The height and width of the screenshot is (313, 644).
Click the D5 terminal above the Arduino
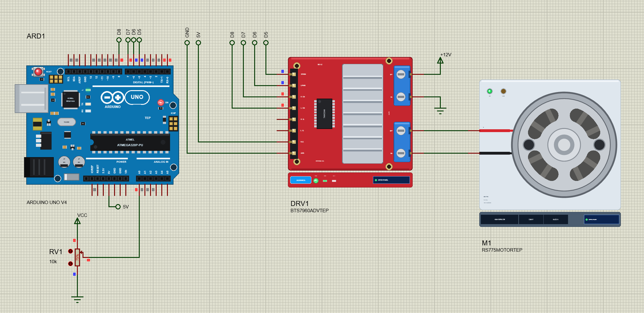tap(139, 40)
